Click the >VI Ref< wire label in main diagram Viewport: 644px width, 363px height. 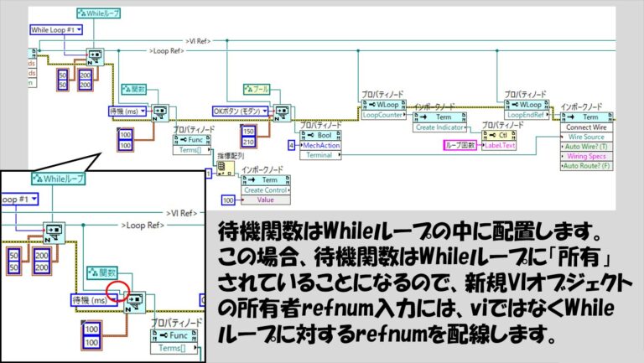point(198,41)
